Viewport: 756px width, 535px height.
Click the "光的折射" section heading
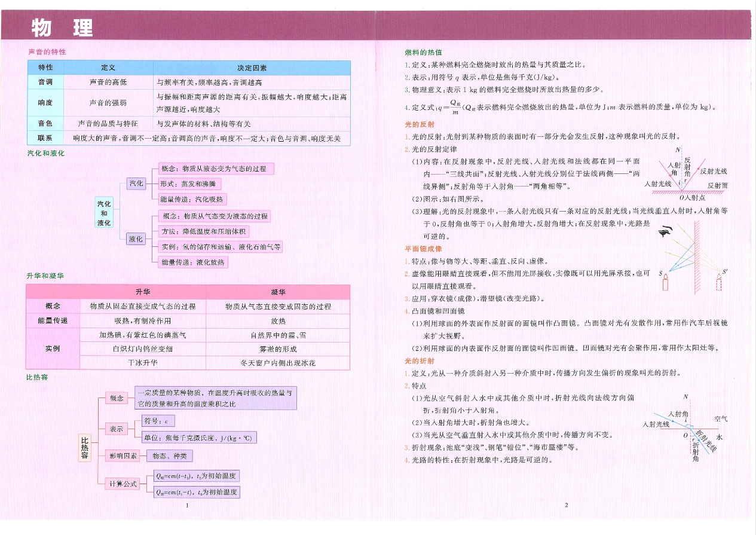[x=420, y=360]
